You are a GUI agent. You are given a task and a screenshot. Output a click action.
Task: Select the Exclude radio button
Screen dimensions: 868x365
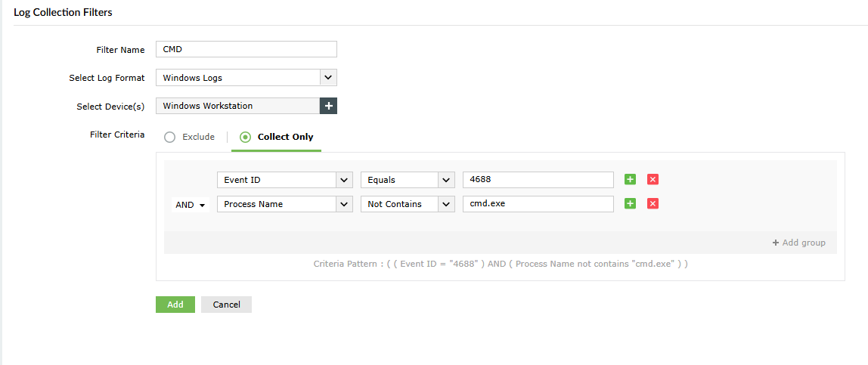pos(169,137)
